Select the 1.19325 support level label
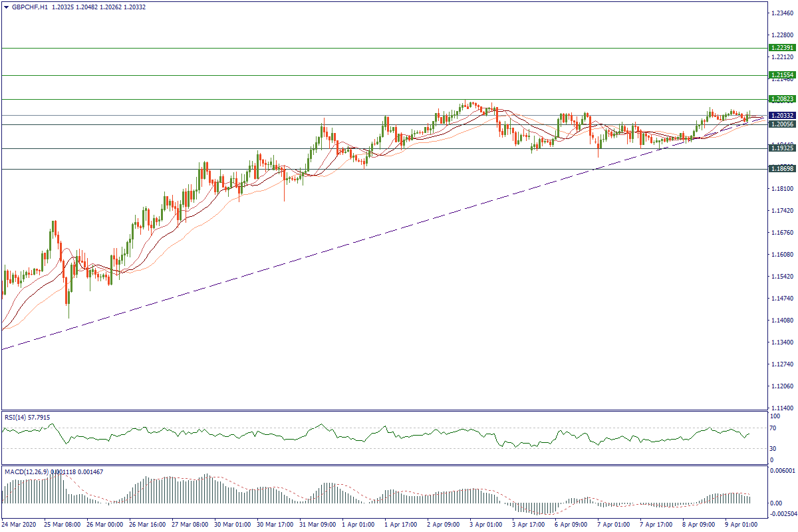Screen dimensions: 798x532 click(782, 148)
